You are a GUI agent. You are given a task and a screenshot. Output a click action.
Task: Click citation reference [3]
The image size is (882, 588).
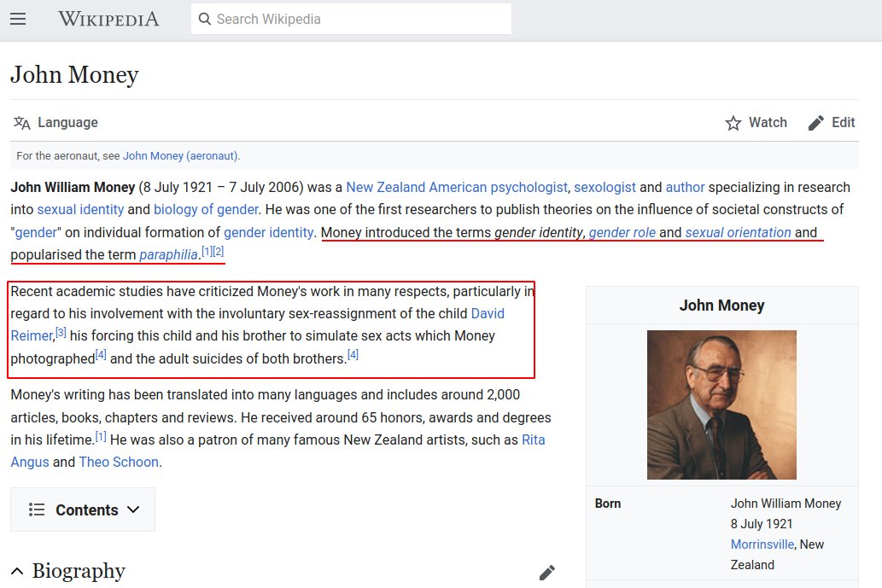[60, 331]
